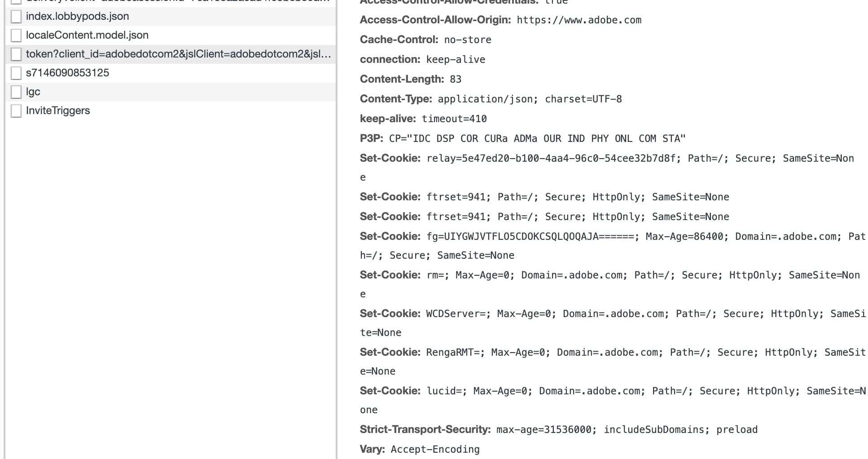Viewport: 868px width, 459px height.
Task: Open the localeContent.model.json request
Action: [x=87, y=35]
